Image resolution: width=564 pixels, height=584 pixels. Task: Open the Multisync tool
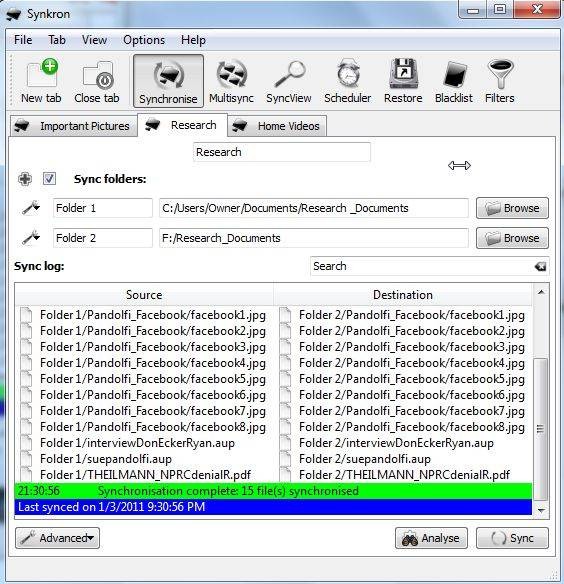(x=231, y=81)
